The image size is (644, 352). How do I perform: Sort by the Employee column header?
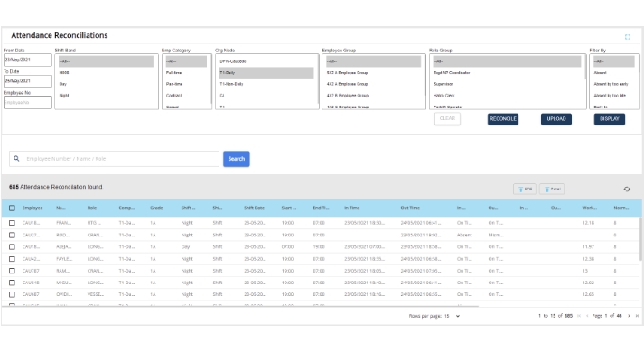33,208
